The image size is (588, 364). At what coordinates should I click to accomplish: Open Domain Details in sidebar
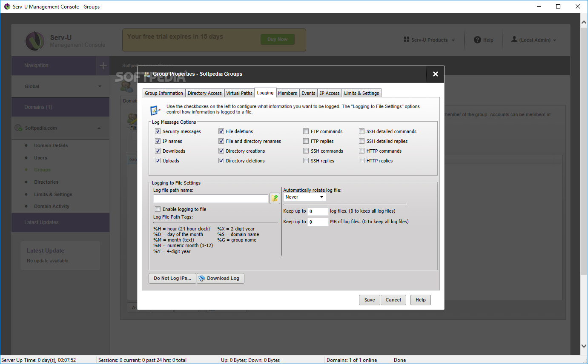(51, 145)
